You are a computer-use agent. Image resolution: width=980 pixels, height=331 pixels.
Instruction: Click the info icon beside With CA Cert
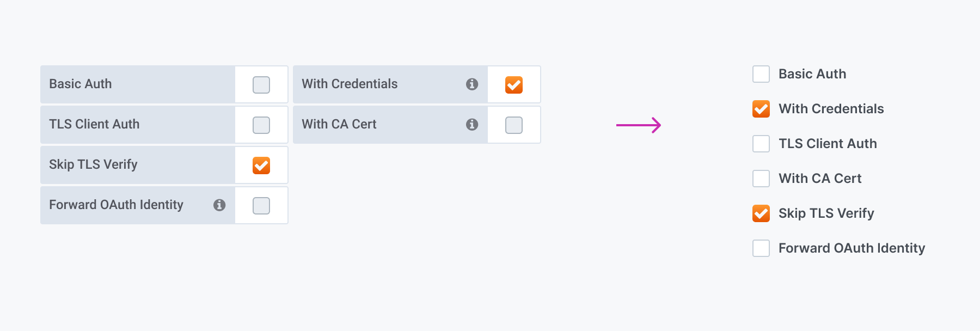click(x=471, y=124)
